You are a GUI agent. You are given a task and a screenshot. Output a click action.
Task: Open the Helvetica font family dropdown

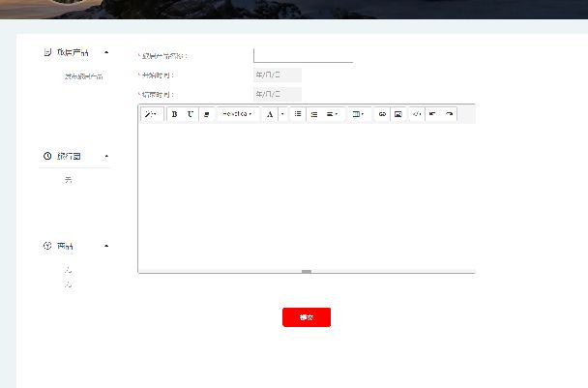(x=237, y=114)
